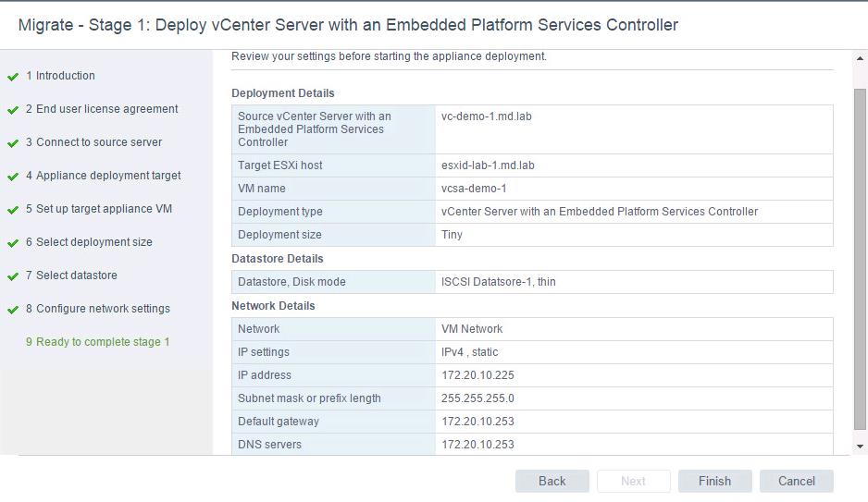Click the checkmark beside Select deployment size
The image size is (868, 502).
13,243
